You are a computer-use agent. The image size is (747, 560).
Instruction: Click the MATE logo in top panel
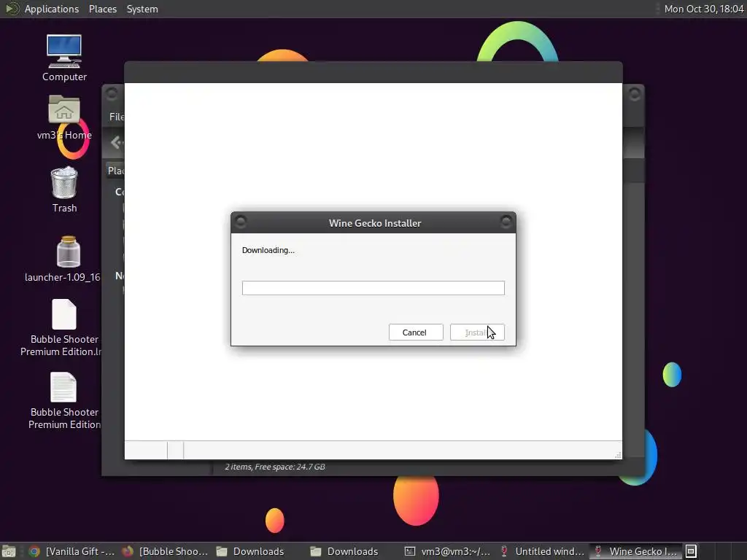tap(12, 9)
